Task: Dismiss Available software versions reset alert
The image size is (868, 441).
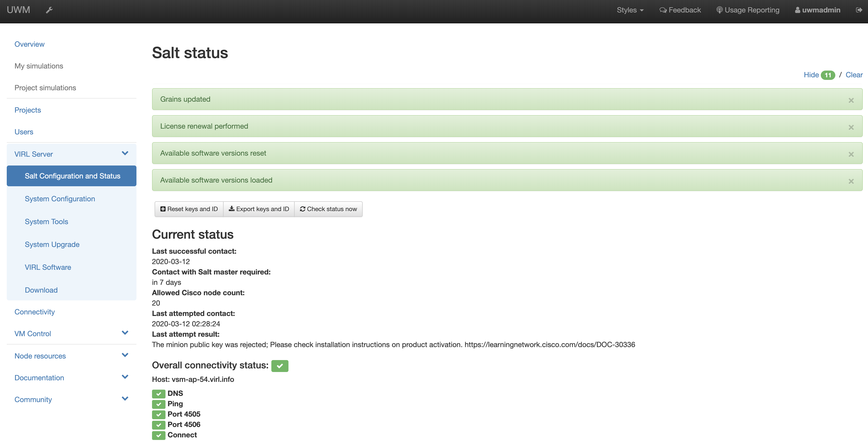Action: (851, 154)
